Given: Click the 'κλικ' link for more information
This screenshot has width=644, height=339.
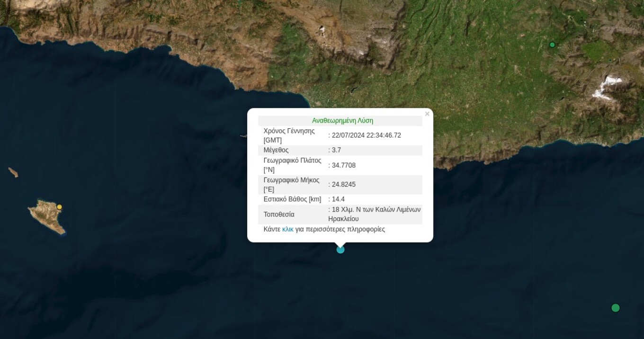Looking at the screenshot, I should pyautogui.click(x=287, y=229).
